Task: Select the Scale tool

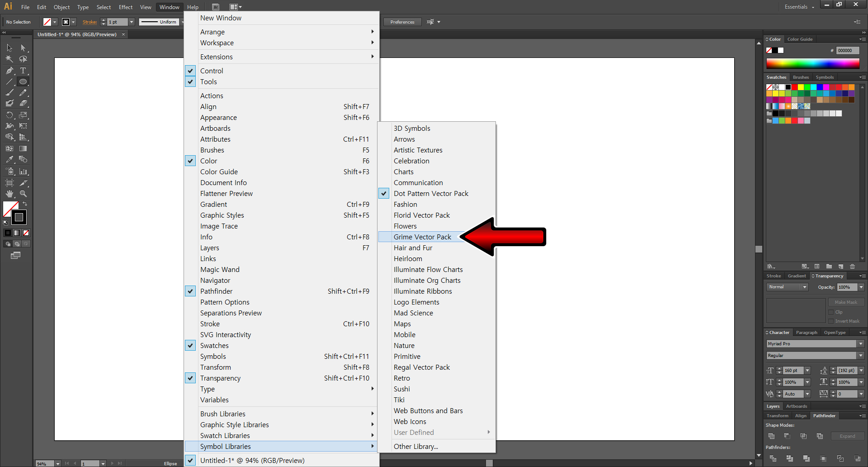Action: tap(23, 115)
